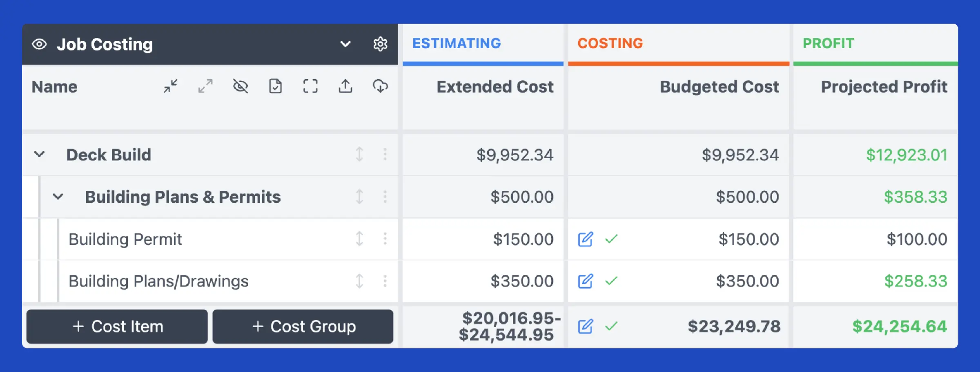
Task: Click the + Cost Item button
Action: (x=117, y=326)
